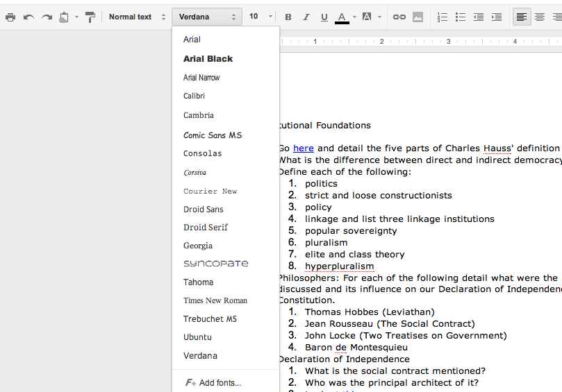This screenshot has width=562, height=392.
Task: Click 'Baron de Montesquieu' list item
Action: [x=356, y=348]
